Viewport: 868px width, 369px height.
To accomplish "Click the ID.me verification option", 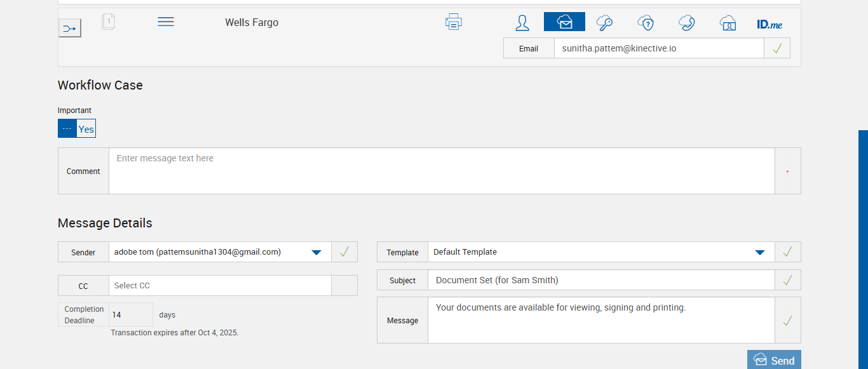I will pyautogui.click(x=770, y=24).
